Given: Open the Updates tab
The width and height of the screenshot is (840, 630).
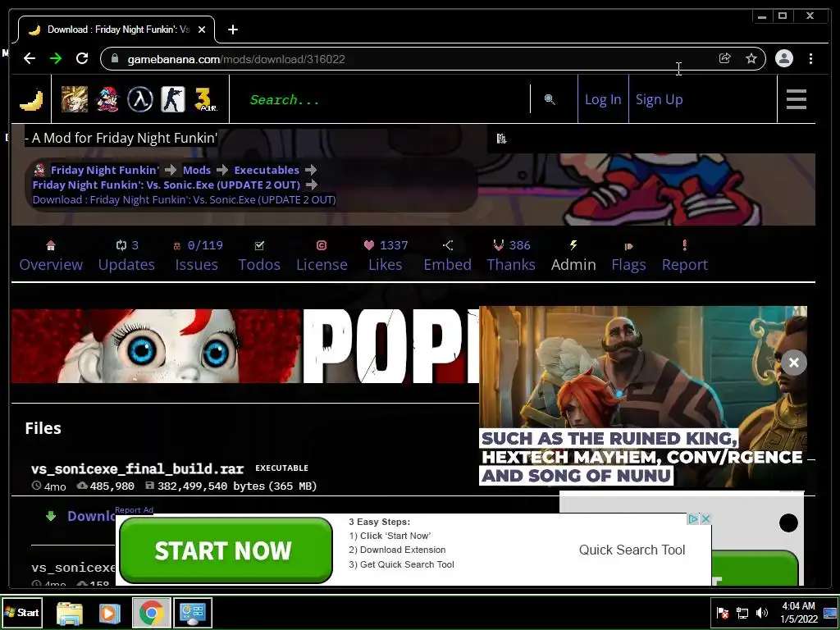Looking at the screenshot, I should [x=126, y=256].
